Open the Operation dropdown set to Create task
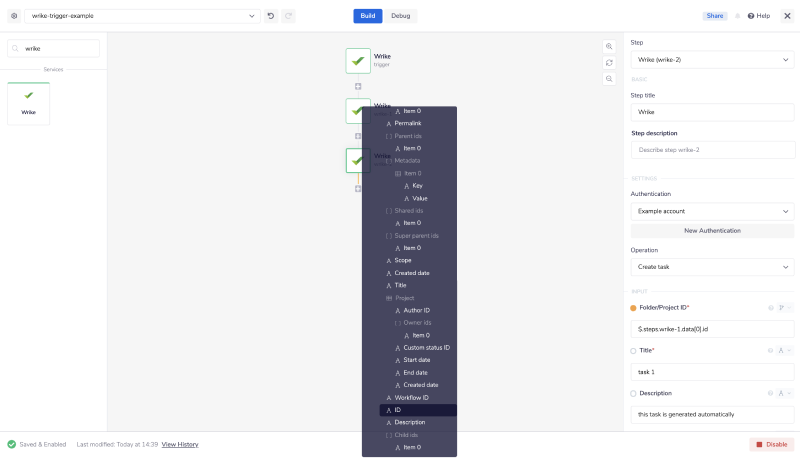Viewport: 800px width, 458px height. click(x=712, y=267)
